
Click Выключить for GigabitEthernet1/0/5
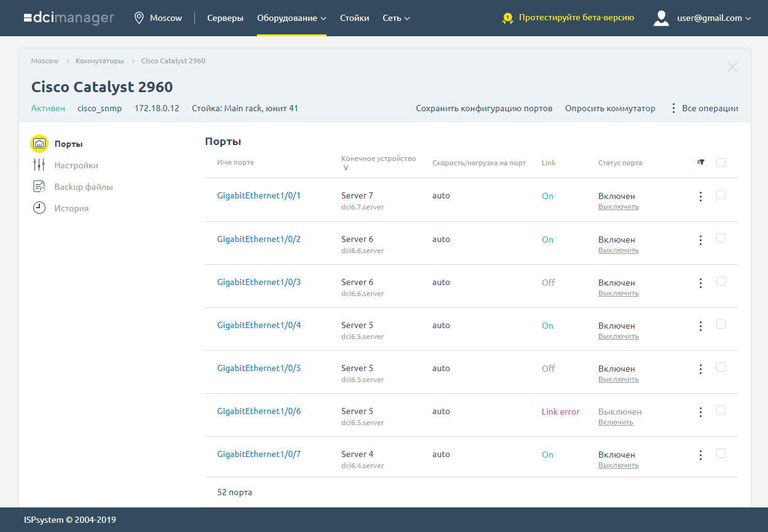619,379
